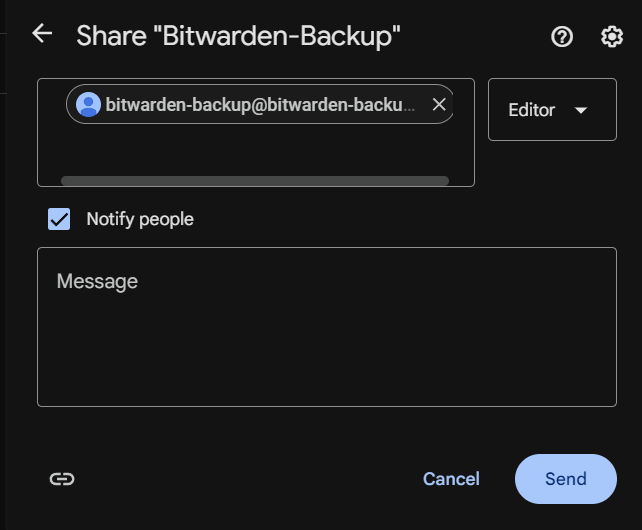Image resolution: width=642 pixels, height=530 pixels.
Task: Open the sharing settings gear icon
Action: click(x=612, y=37)
